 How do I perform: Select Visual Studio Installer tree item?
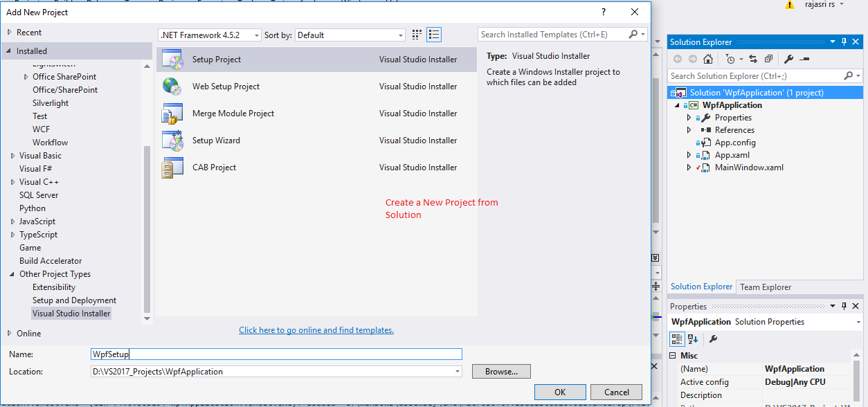pos(71,314)
